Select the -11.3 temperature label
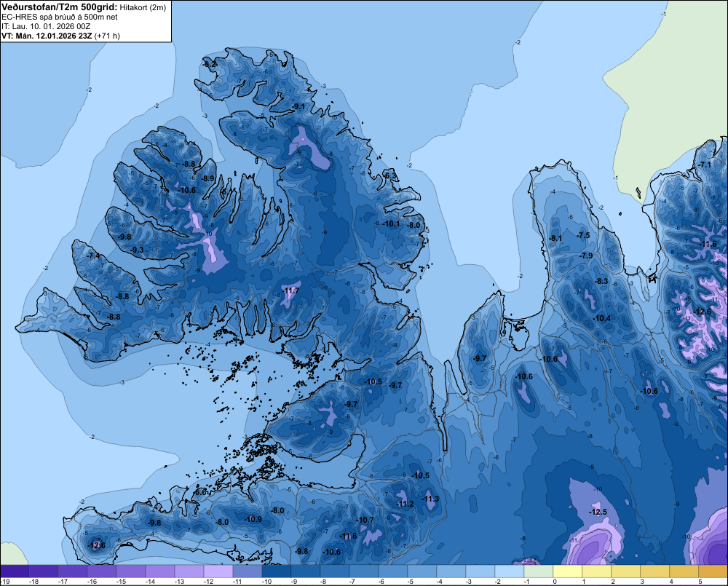The height and width of the screenshot is (586, 728). point(430,499)
